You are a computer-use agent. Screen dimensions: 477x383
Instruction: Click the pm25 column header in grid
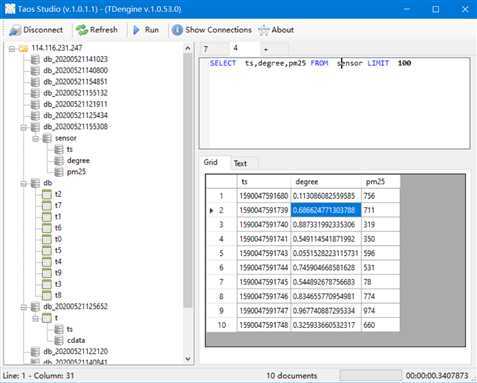(381, 182)
